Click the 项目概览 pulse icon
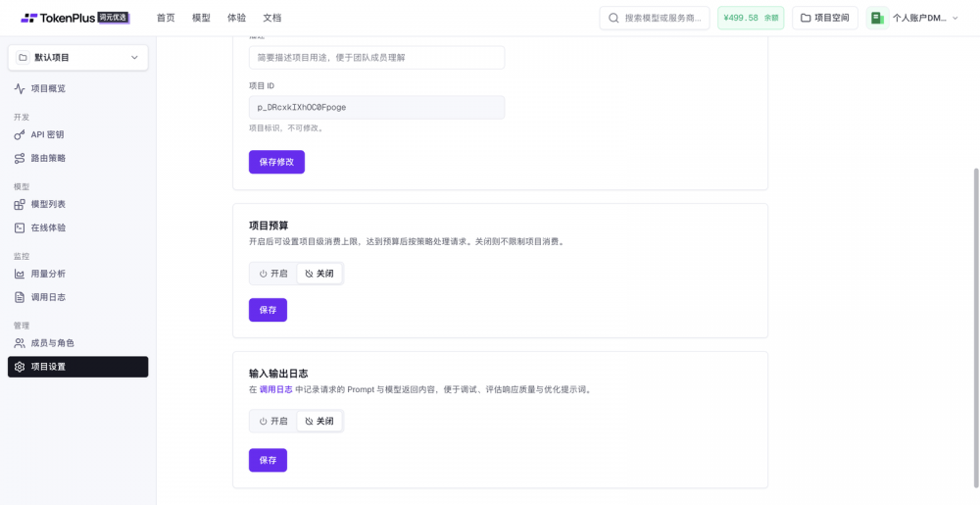Screen dimensions: 980x505 (20, 89)
